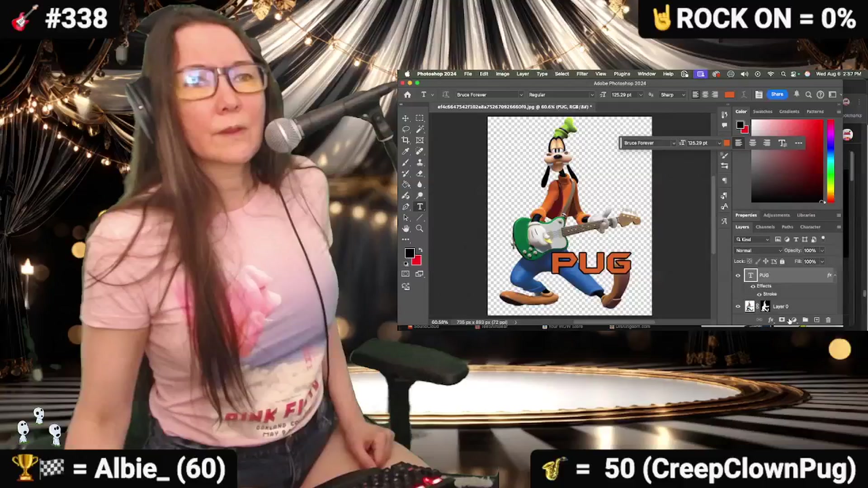Hide Layer 0 visibility
The width and height of the screenshot is (868, 488).
click(738, 306)
